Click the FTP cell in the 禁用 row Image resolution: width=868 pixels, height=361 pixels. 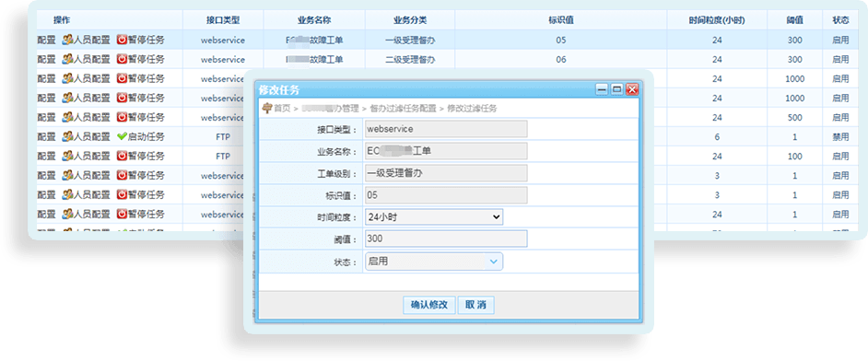pyautogui.click(x=223, y=137)
